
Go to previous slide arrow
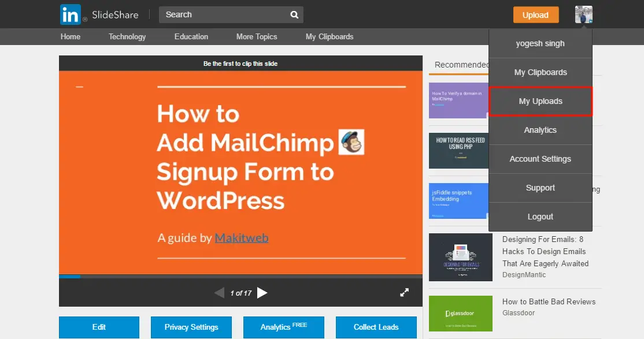click(x=219, y=293)
